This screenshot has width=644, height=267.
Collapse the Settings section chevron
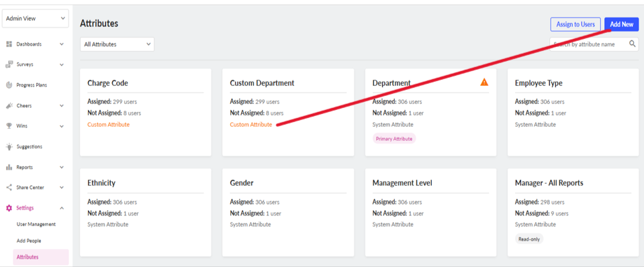[x=62, y=208]
